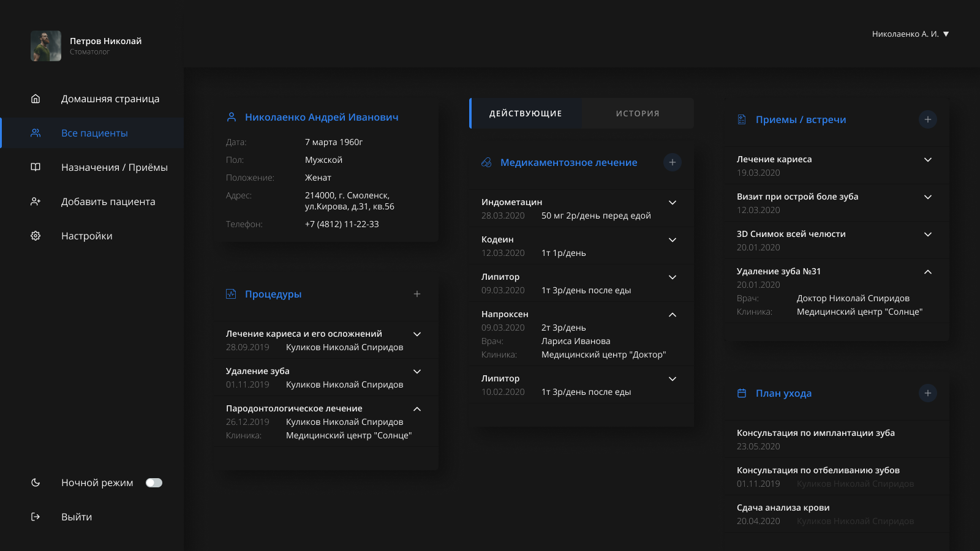Collapse Удаление зуба №31 appointment
The width and height of the screenshot is (980, 551).
click(928, 272)
